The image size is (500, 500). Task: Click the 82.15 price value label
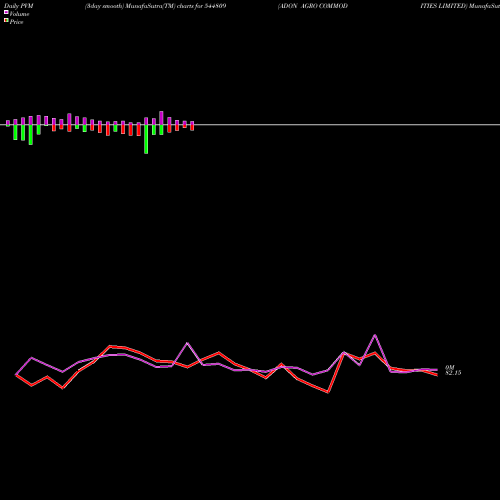click(453, 373)
